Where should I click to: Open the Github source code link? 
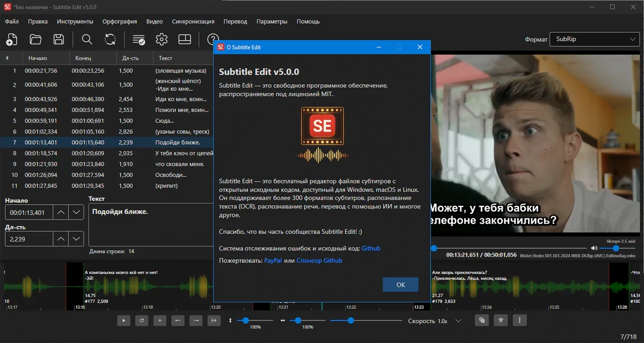pos(371,248)
